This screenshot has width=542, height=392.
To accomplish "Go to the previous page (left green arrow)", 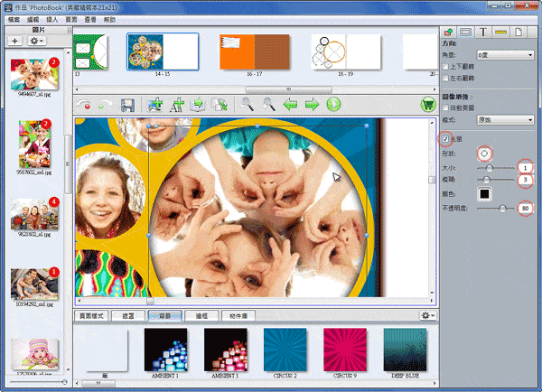I will tap(291, 105).
